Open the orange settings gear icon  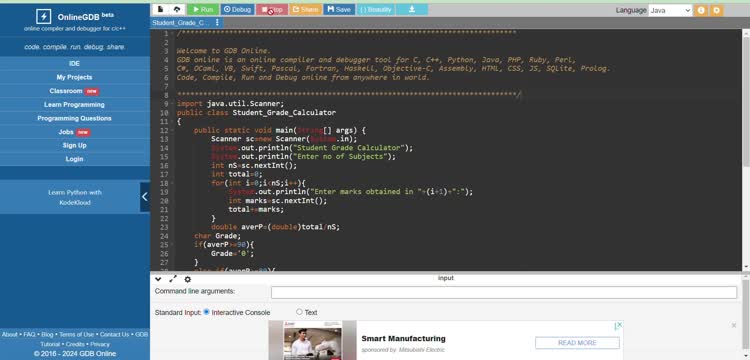click(716, 10)
